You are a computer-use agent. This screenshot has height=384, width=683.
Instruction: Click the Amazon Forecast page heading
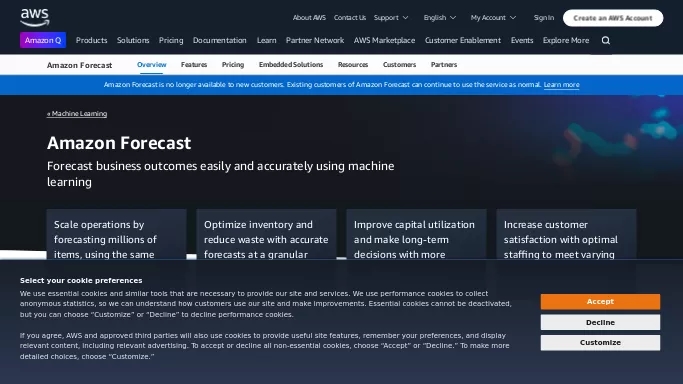coord(119,143)
